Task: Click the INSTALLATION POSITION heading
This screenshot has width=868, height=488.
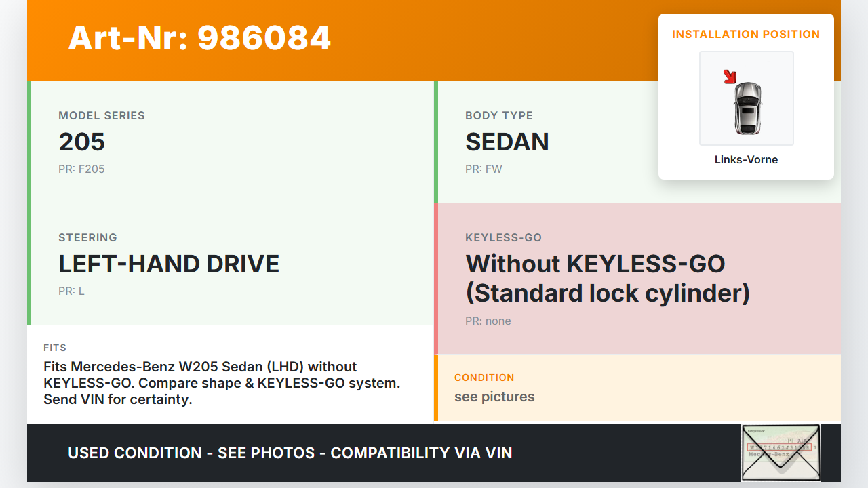Action: click(746, 34)
